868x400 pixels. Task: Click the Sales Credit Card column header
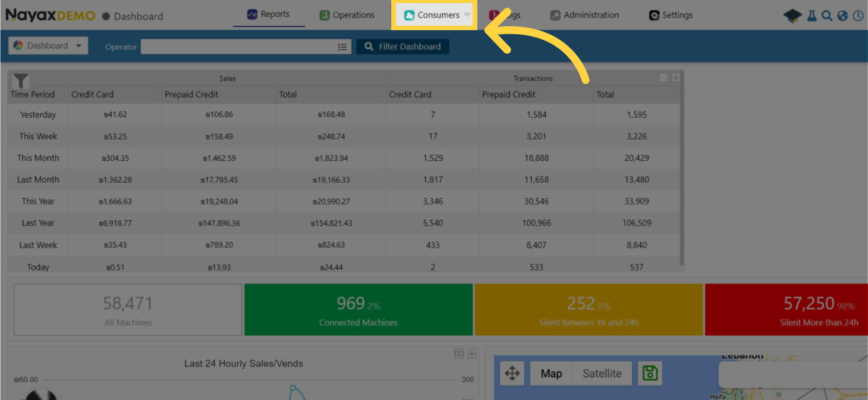pos(92,94)
